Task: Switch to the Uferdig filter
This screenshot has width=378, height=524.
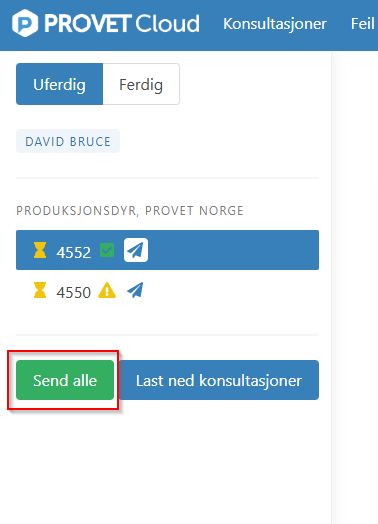Action: point(59,84)
